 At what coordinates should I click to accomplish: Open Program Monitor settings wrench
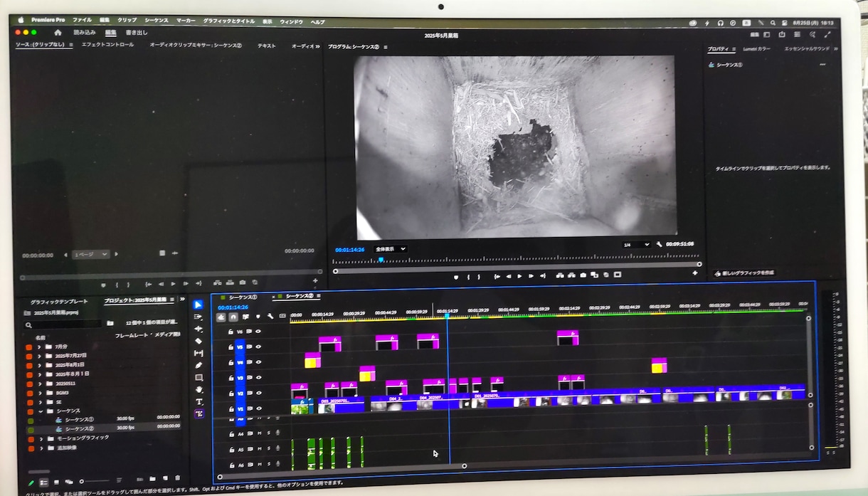(659, 244)
